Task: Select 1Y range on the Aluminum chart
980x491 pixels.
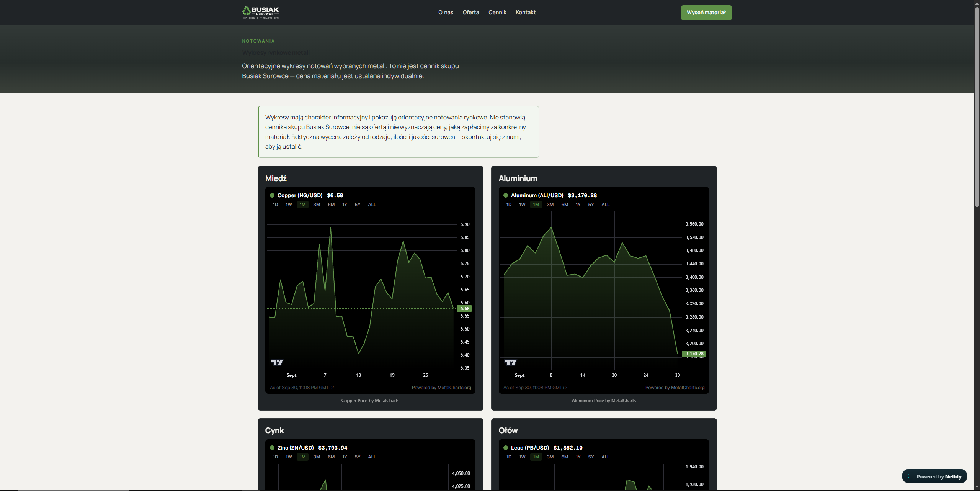Action: pyautogui.click(x=578, y=205)
